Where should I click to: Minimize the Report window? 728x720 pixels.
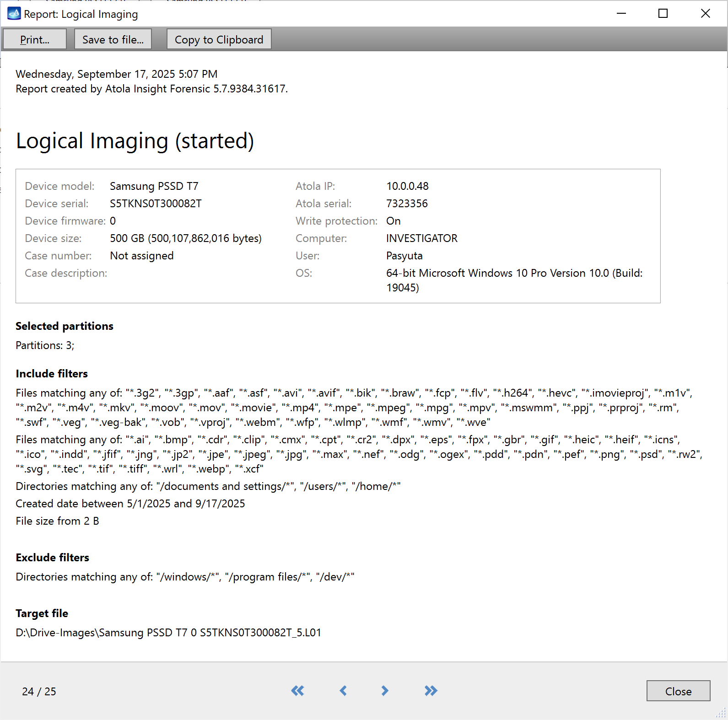621,14
